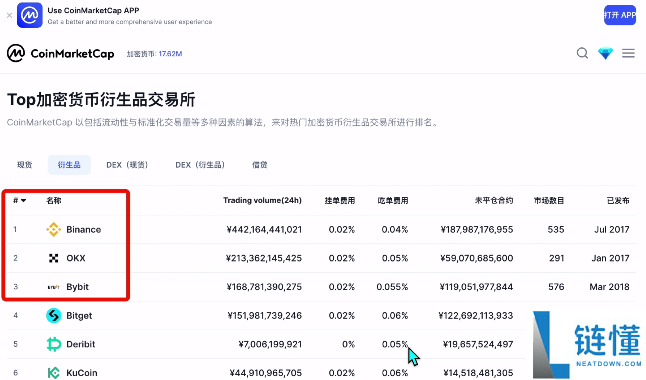Open the Deribit exchange link
Screen dimensions: 646x380
point(81,344)
